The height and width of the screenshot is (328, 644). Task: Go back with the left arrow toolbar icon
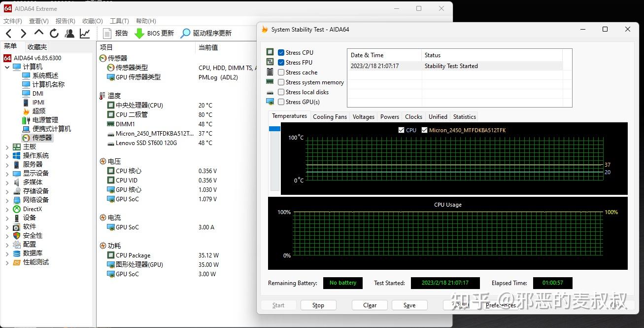coord(8,33)
